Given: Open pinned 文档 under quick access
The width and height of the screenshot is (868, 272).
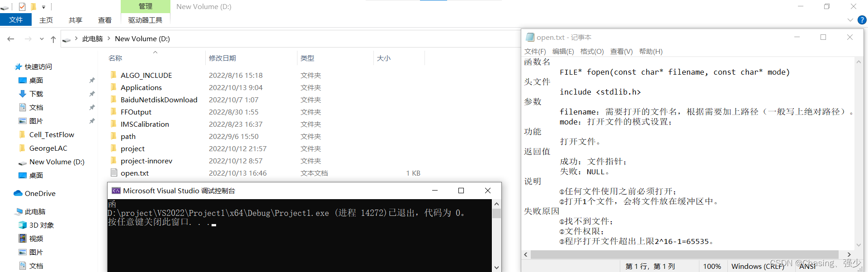Looking at the screenshot, I should 36,107.
